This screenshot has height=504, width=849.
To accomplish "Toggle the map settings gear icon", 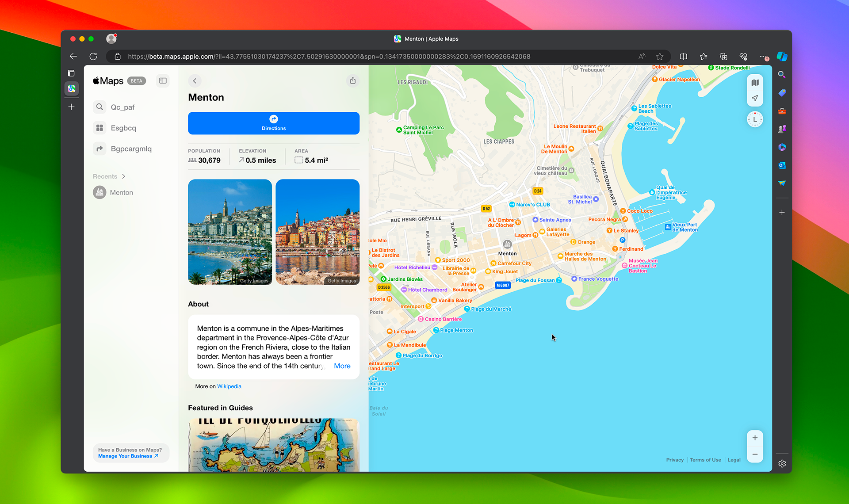I will pos(782,462).
